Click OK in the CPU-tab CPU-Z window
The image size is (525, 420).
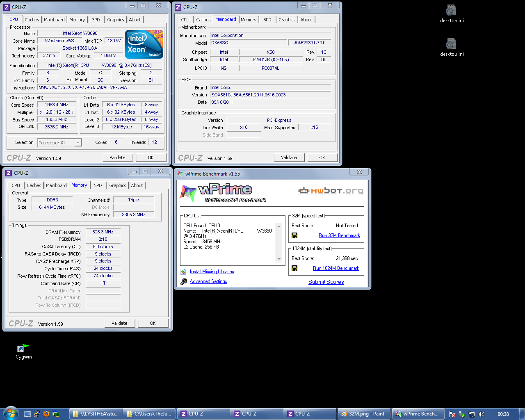[x=151, y=157]
